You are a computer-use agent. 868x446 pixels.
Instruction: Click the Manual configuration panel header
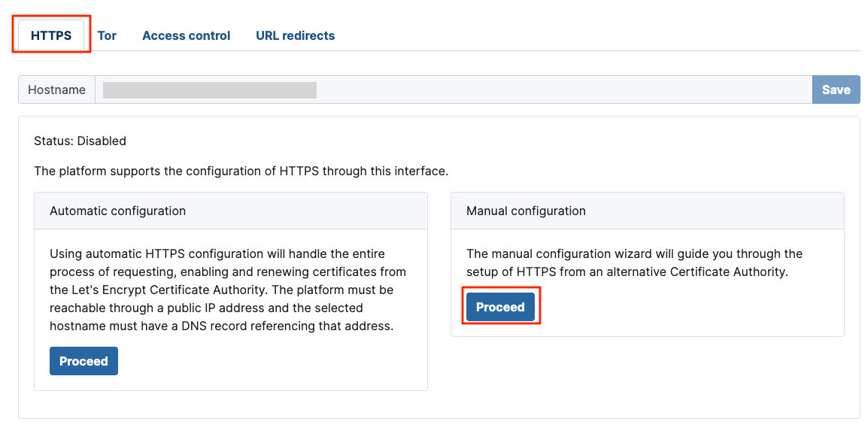[527, 211]
